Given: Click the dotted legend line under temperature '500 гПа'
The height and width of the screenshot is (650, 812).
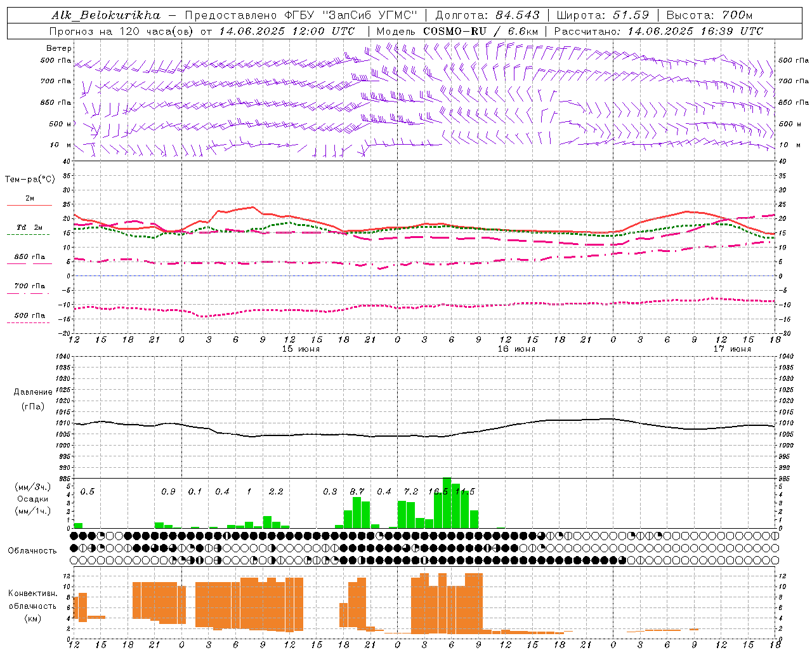Looking at the screenshot, I should 28,323.
